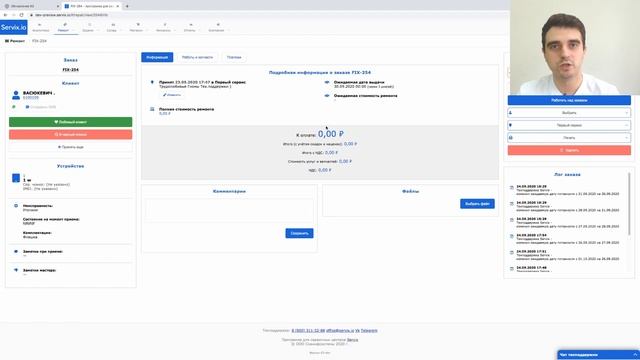Click the 0,00 ₽ amount to pay

coord(331,134)
